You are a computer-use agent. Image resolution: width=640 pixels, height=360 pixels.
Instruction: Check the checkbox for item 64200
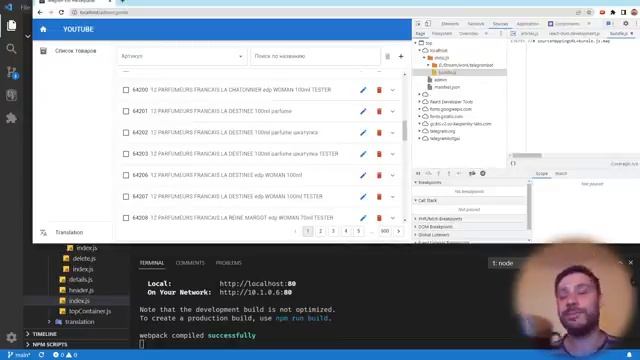[126, 90]
